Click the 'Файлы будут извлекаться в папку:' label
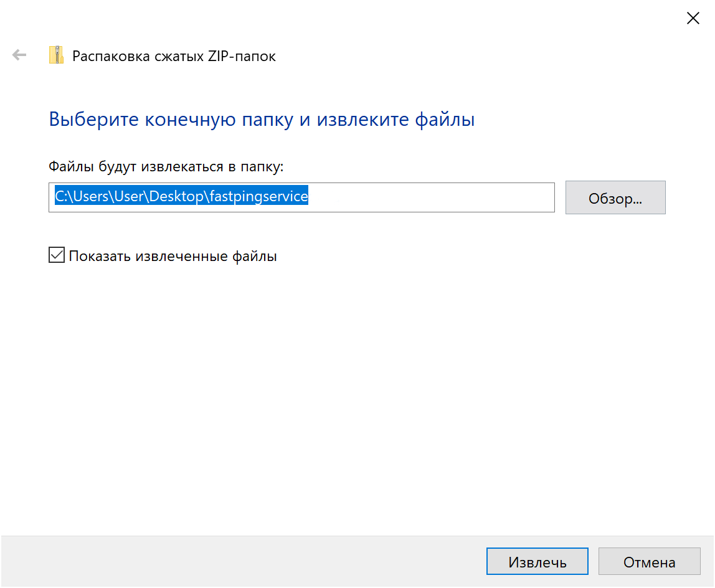The width and height of the screenshot is (715, 588). [x=166, y=166]
